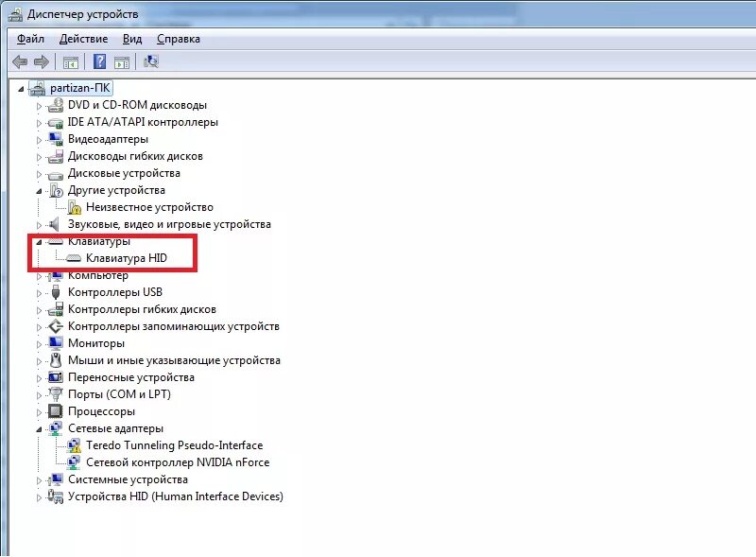Expand Звуковые, видео и игровые устройства arrow

point(39,225)
